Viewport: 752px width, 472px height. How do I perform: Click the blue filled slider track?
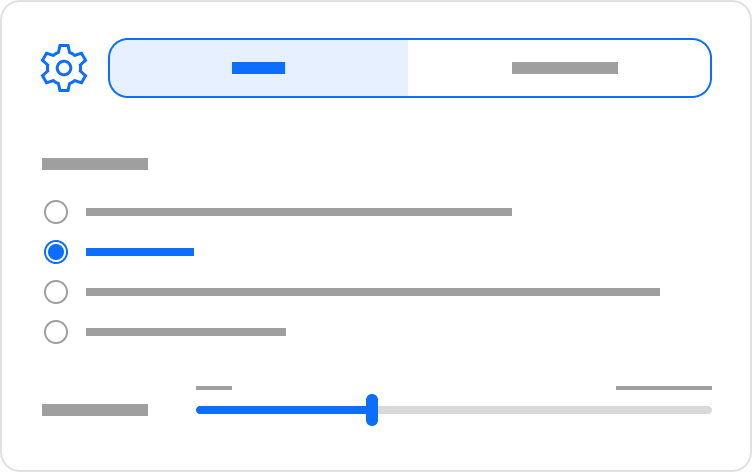tap(281, 410)
